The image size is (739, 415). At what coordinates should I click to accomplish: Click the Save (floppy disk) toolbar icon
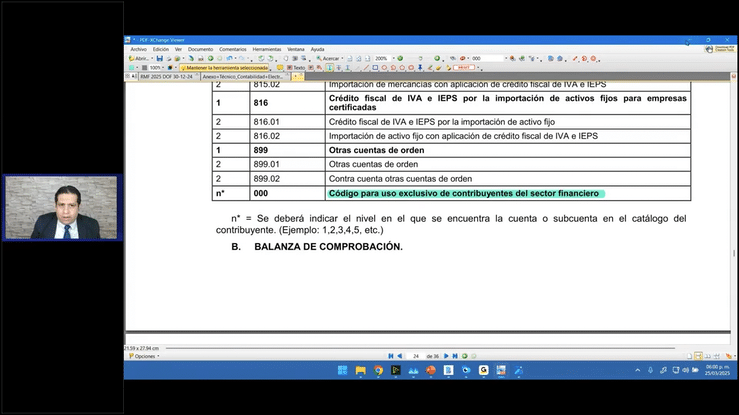[x=160, y=58]
